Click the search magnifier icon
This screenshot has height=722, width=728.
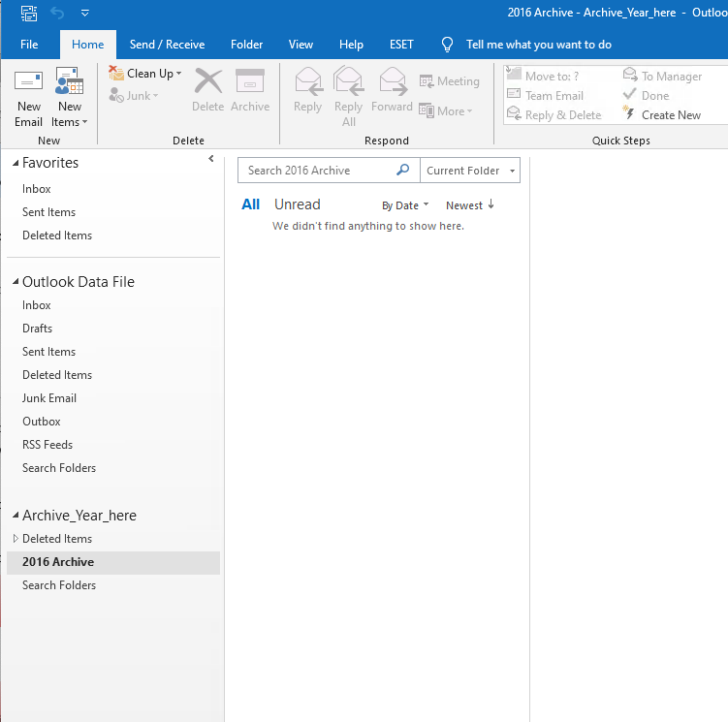[403, 171]
